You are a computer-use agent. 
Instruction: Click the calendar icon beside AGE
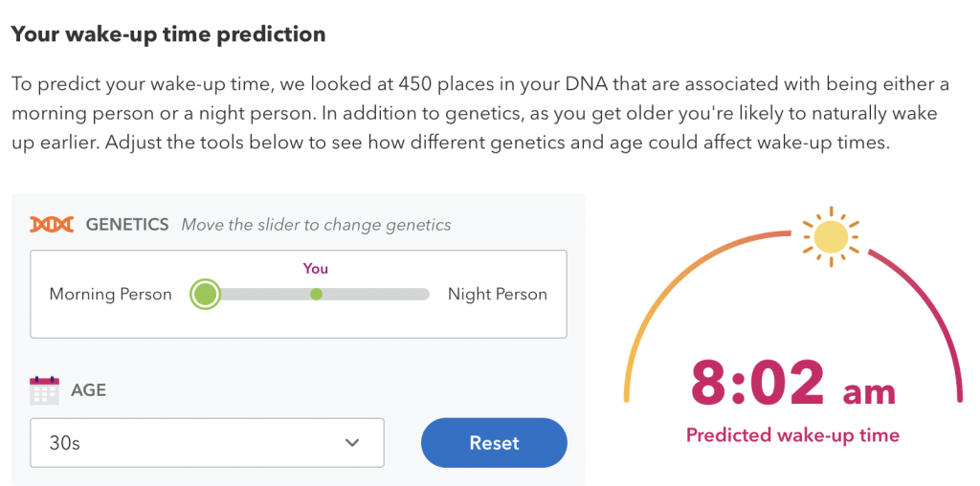44,389
